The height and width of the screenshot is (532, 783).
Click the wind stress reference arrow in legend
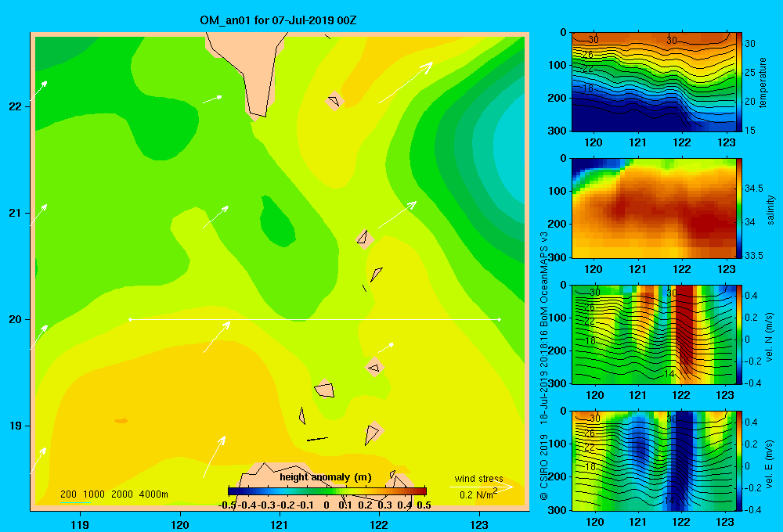coord(481,487)
